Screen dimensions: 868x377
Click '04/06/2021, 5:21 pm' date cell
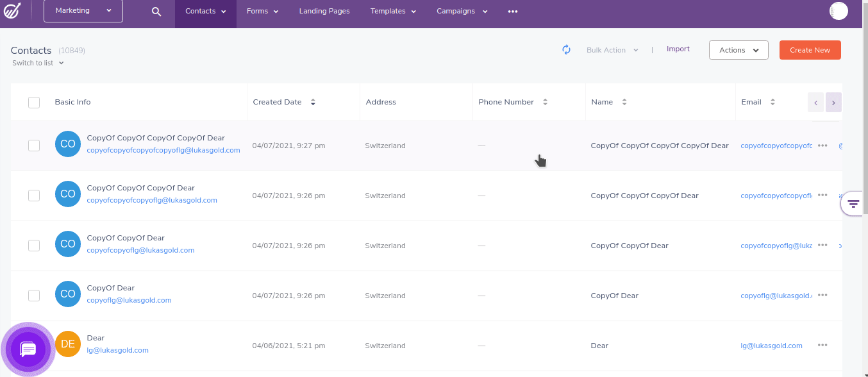[x=288, y=346]
